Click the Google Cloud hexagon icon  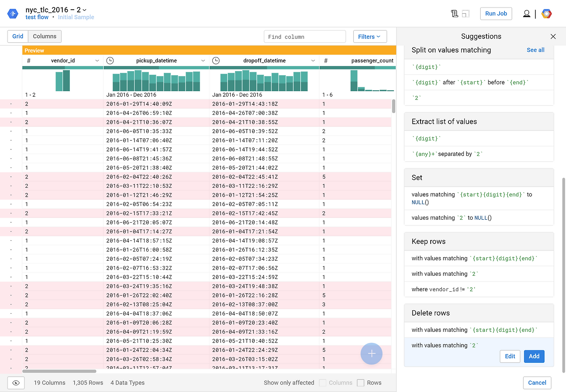547,14
